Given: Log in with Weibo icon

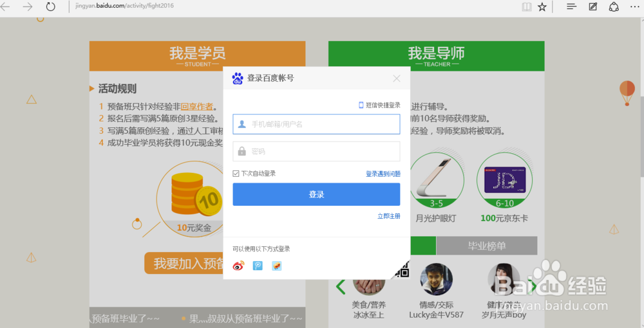Looking at the screenshot, I should pyautogui.click(x=239, y=266).
